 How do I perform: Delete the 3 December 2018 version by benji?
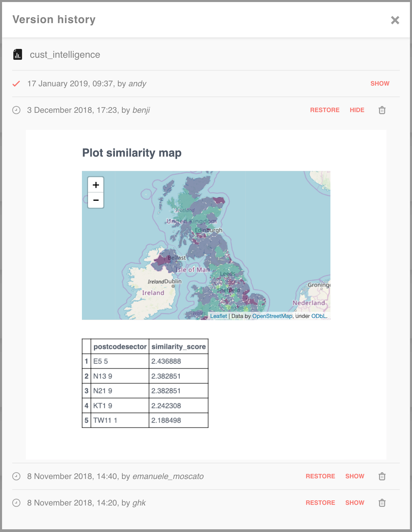382,110
